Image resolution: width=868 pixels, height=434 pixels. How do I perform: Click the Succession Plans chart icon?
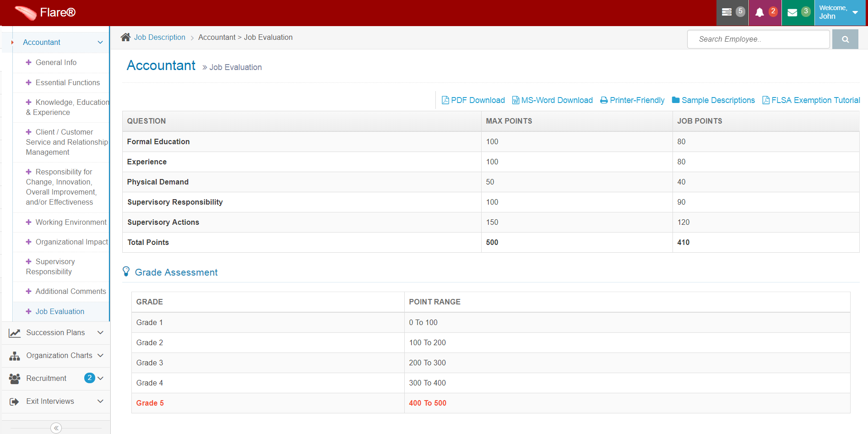point(15,333)
